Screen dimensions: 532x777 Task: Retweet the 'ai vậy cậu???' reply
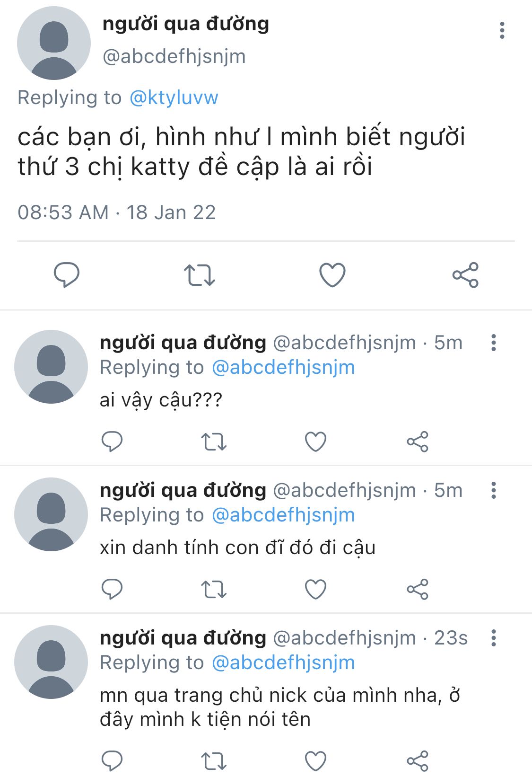[214, 441]
